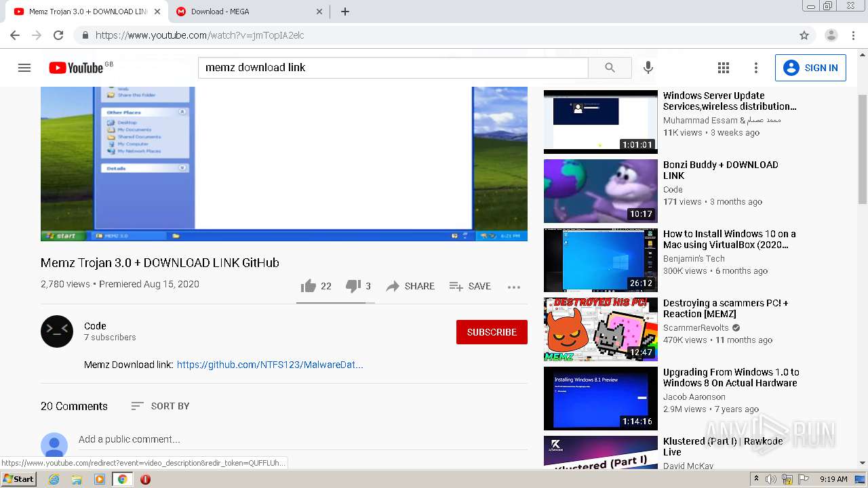
Task: Click the Memz Trojan video player
Action: coord(284,163)
